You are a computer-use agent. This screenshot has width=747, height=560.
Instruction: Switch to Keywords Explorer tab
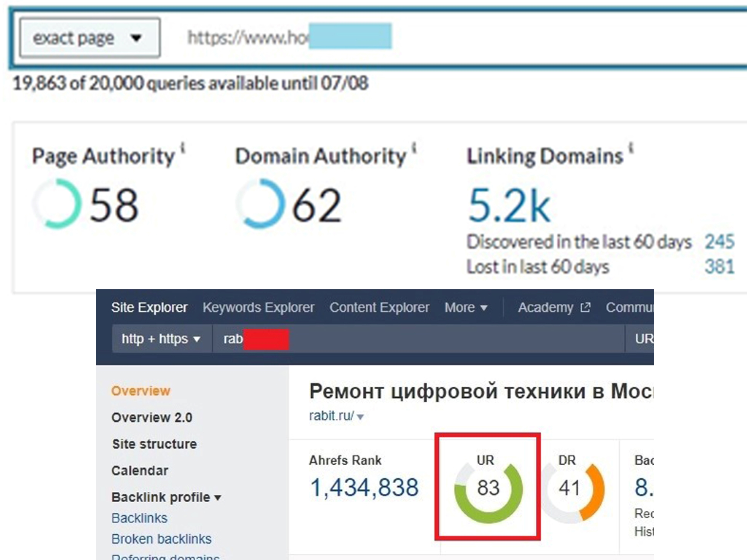pyautogui.click(x=258, y=307)
